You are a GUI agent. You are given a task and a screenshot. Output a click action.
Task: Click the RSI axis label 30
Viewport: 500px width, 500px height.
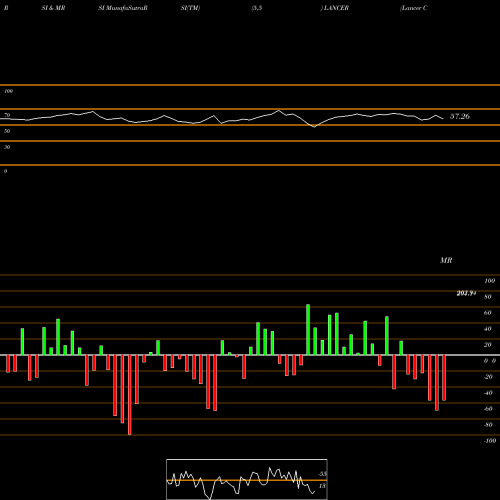click(7, 147)
